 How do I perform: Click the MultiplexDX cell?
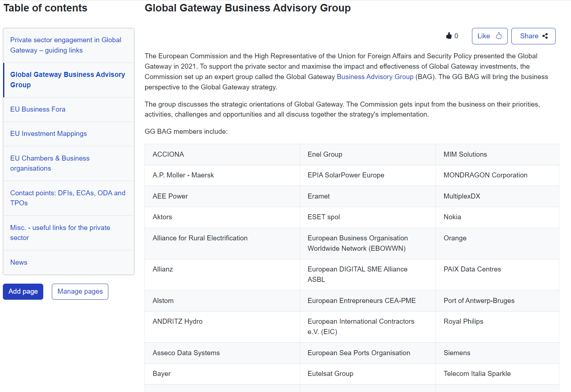pos(497,196)
